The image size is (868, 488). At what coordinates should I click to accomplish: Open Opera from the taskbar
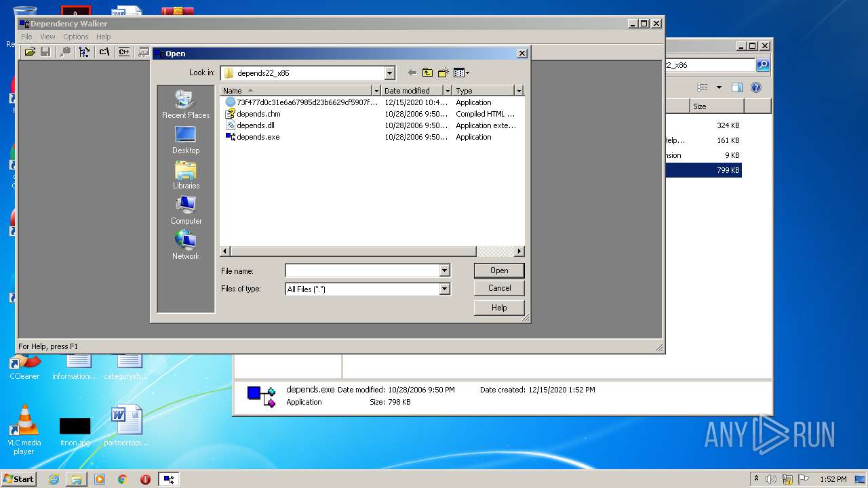[x=145, y=479]
